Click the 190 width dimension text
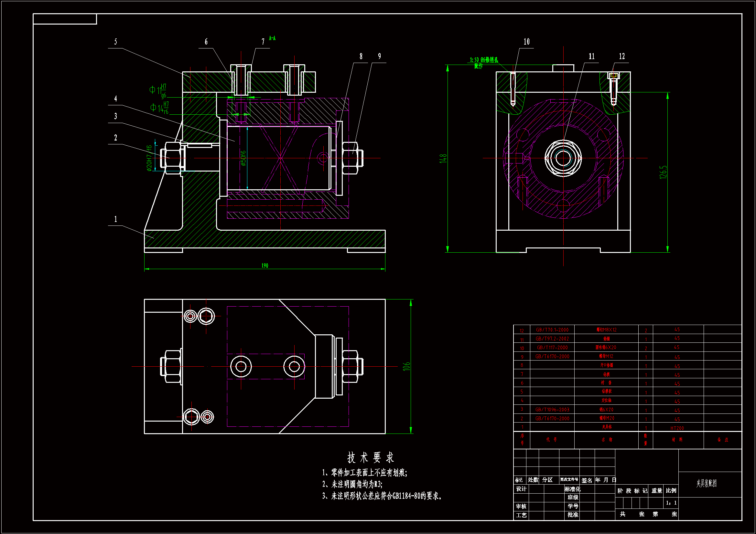 pos(265,266)
